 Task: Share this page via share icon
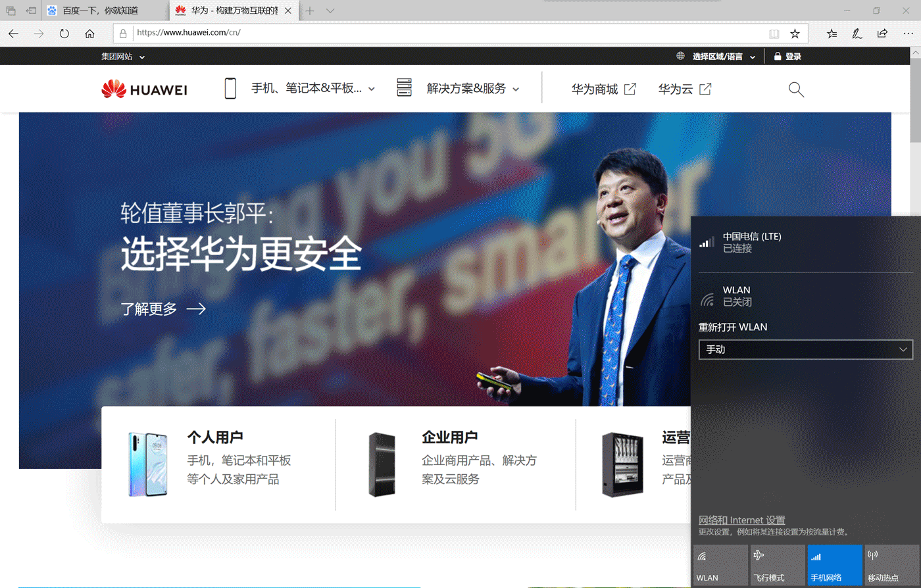[x=882, y=34]
